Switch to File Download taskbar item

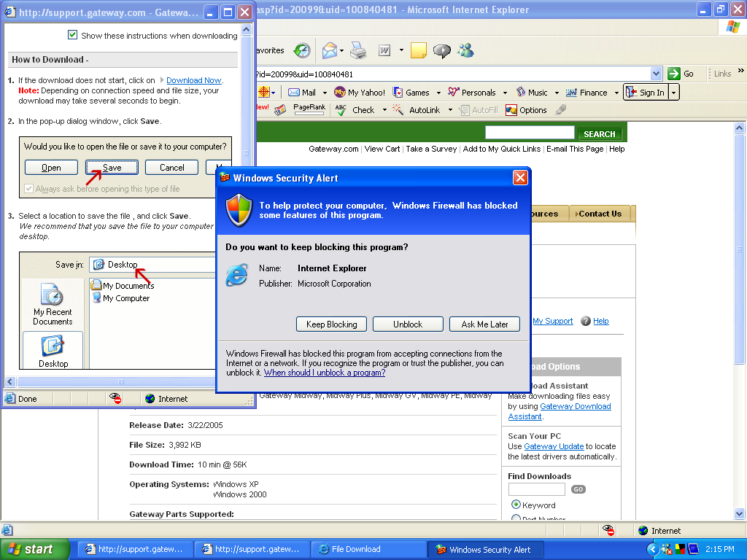tap(368, 549)
